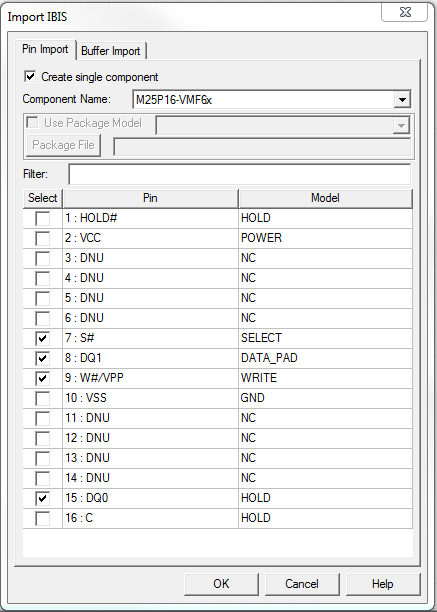Click the Select column header
Viewport: 437px width, 612px height.
[x=43, y=198]
